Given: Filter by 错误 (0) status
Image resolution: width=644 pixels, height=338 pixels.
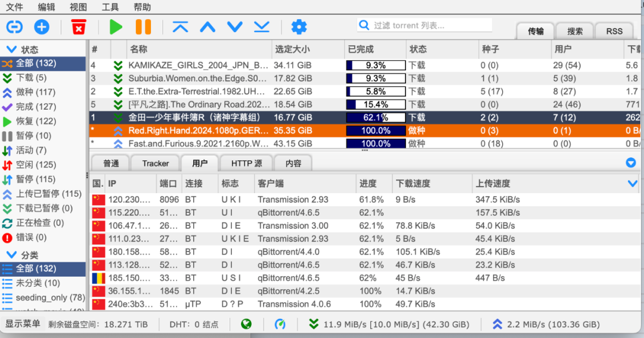Looking at the screenshot, I should 43,237.
